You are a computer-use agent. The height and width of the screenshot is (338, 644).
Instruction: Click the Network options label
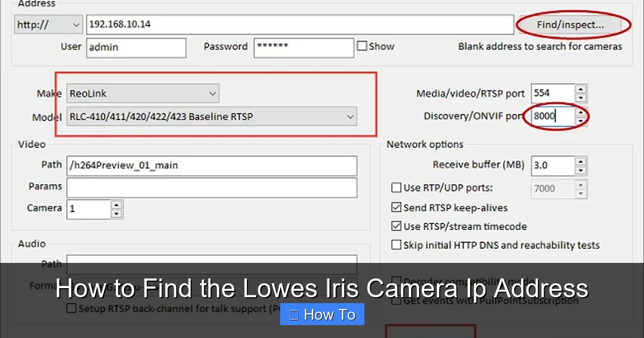click(425, 144)
